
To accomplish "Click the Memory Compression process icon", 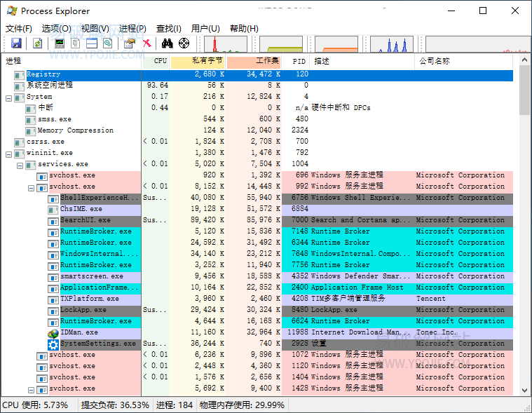I will [x=31, y=131].
